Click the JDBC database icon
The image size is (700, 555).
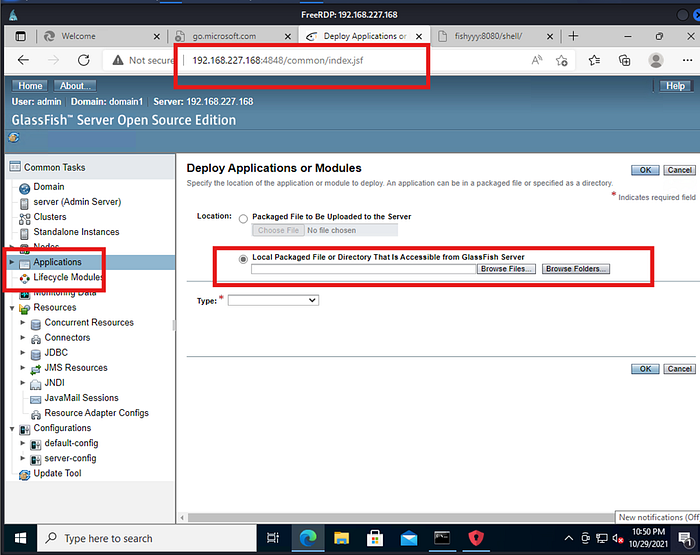36,354
